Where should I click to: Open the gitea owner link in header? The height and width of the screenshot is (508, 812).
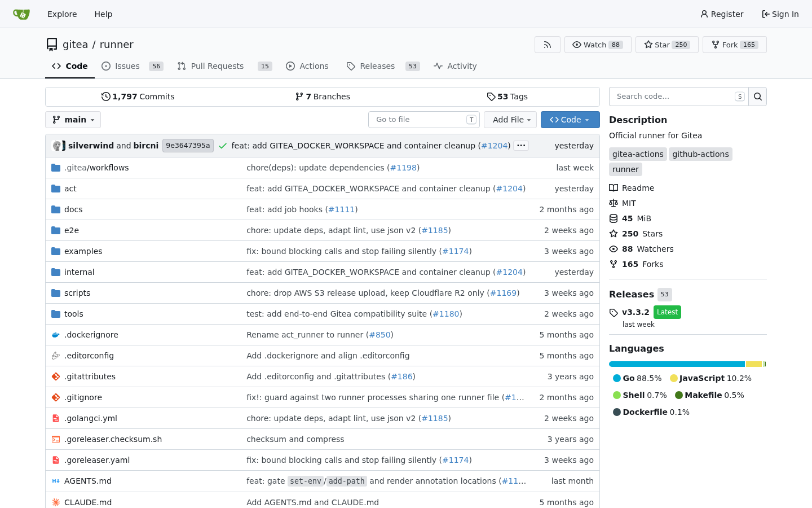click(x=75, y=45)
